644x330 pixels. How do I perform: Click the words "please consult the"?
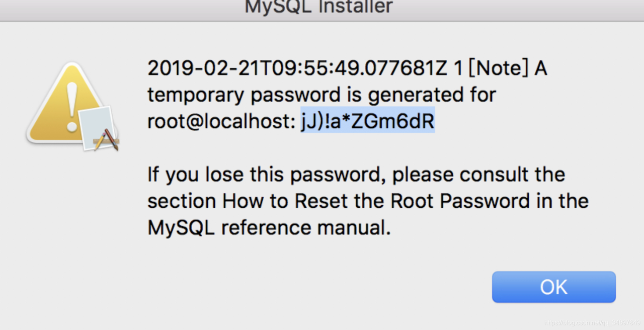(478, 175)
